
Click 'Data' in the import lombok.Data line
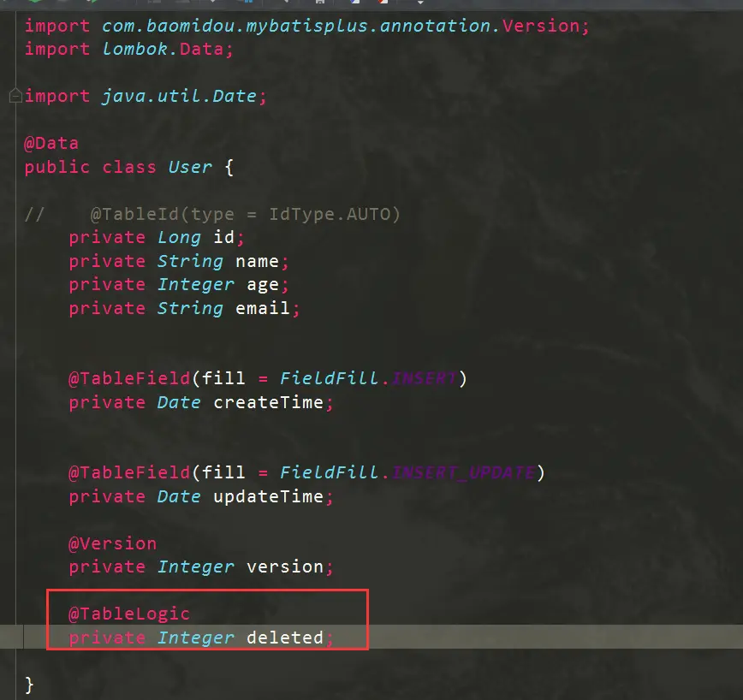pyautogui.click(x=201, y=49)
